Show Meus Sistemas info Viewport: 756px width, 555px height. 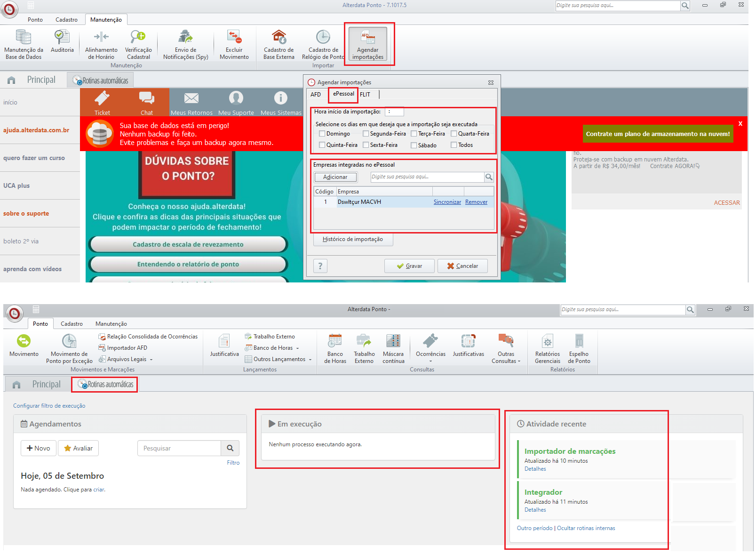[281, 103]
